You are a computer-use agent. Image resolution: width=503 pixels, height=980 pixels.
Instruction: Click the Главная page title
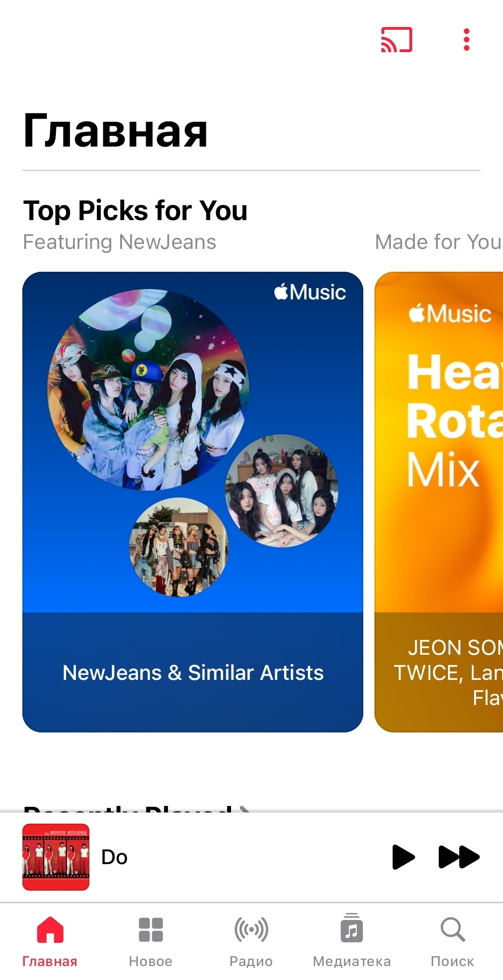point(115,131)
